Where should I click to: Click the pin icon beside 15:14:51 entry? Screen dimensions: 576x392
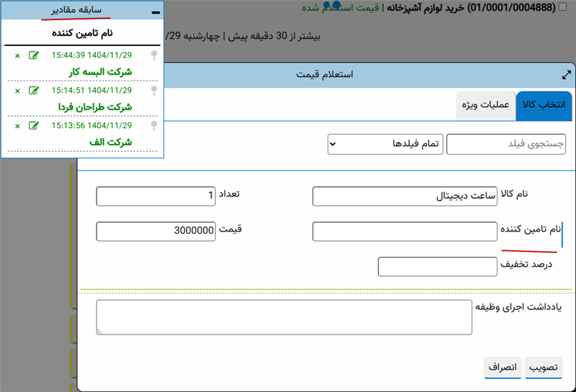click(153, 91)
